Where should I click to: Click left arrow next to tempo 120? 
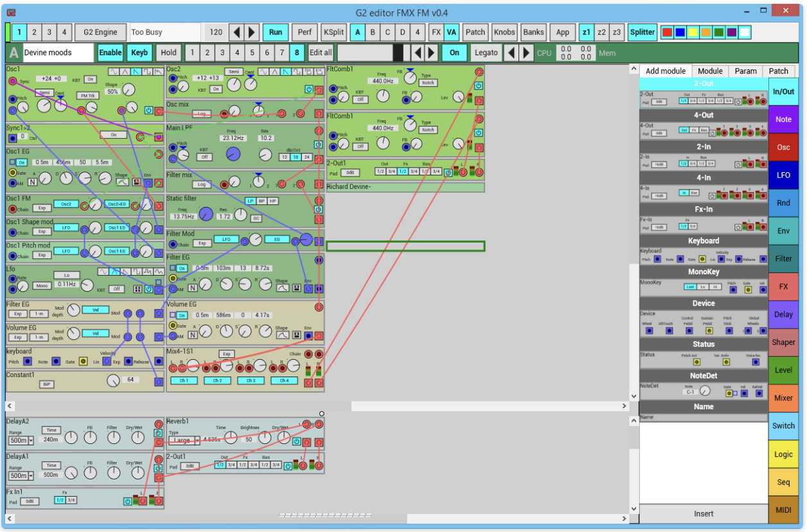(236, 32)
